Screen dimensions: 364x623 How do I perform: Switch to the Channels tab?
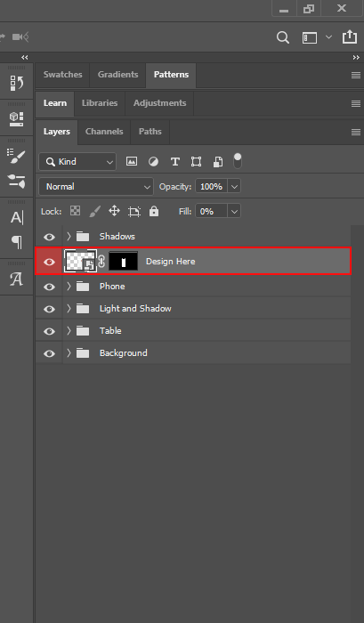[104, 132]
